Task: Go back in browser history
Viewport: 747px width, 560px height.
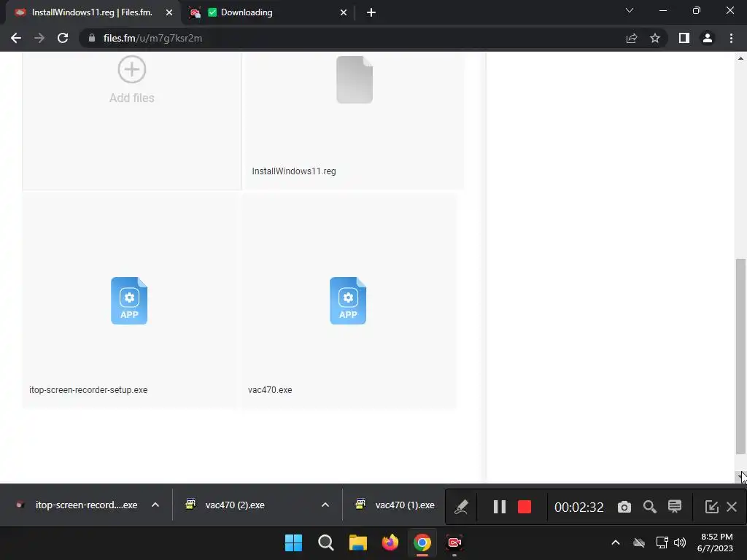Action: click(16, 38)
